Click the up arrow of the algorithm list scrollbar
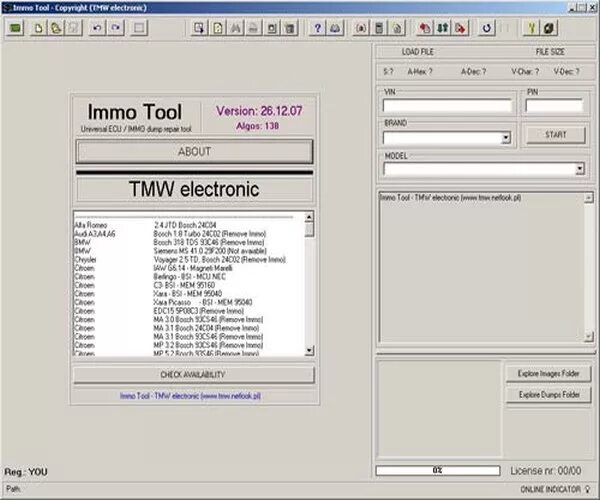 (309, 217)
